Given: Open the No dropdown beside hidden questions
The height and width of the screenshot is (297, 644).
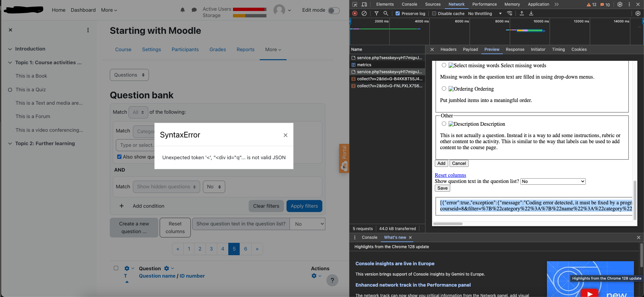Looking at the screenshot, I should pos(214,187).
